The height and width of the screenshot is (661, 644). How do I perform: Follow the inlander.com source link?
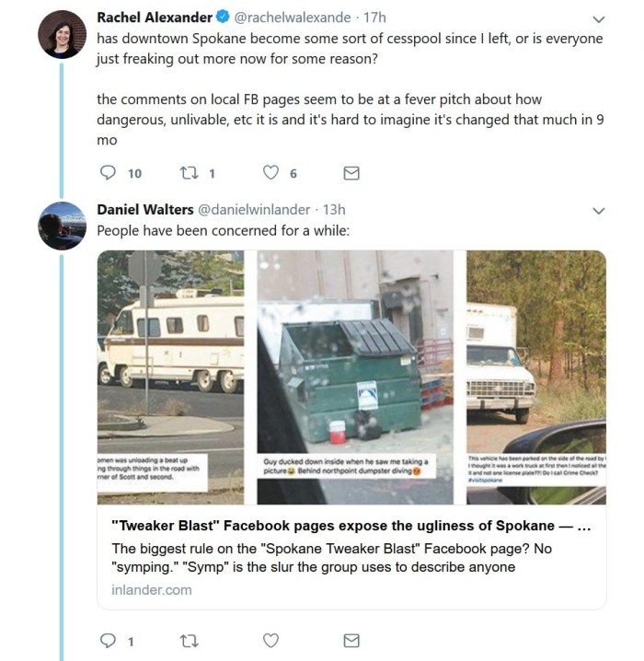[150, 589]
